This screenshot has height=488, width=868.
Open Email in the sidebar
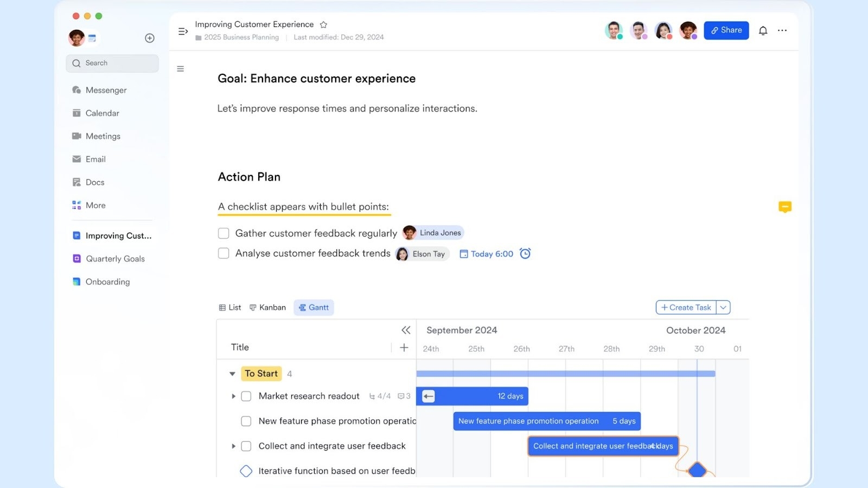(x=89, y=159)
